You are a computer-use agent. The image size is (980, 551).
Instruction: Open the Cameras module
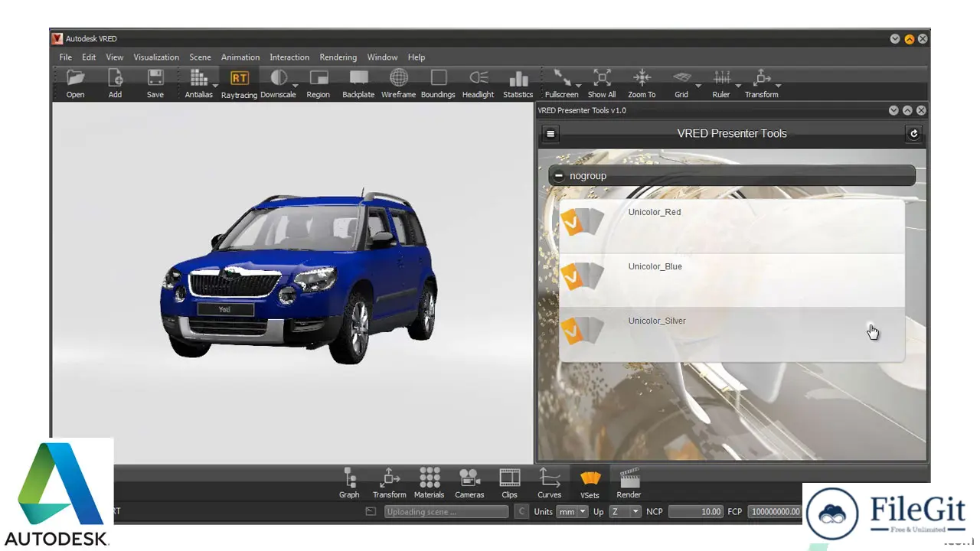[469, 484]
